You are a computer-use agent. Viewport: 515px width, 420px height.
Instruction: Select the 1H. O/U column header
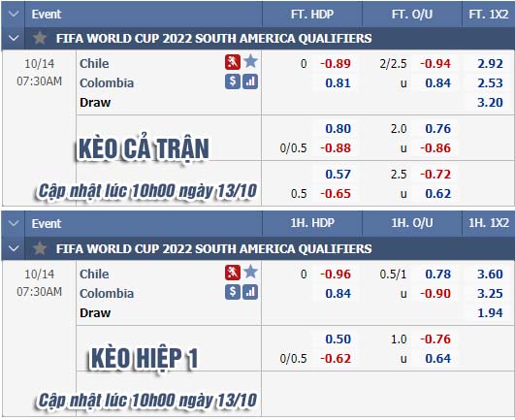(412, 223)
